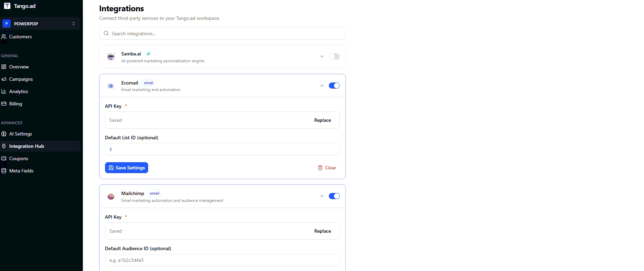Click the 'Email marketing and automation' description
The width and height of the screenshot is (644, 271).
[x=151, y=90]
